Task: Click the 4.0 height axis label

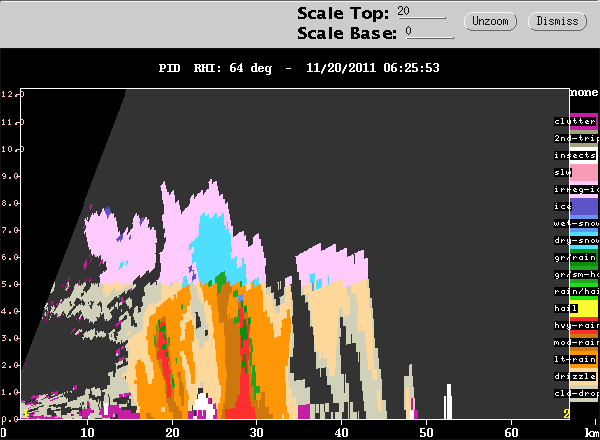Action: [10, 311]
